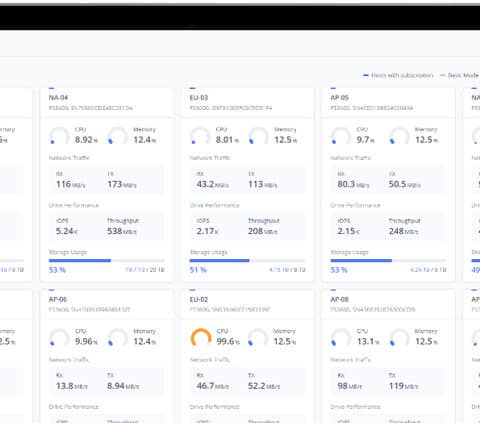
Task: Click NA-04 Memory value 12.4
Action: pyautogui.click(x=145, y=140)
